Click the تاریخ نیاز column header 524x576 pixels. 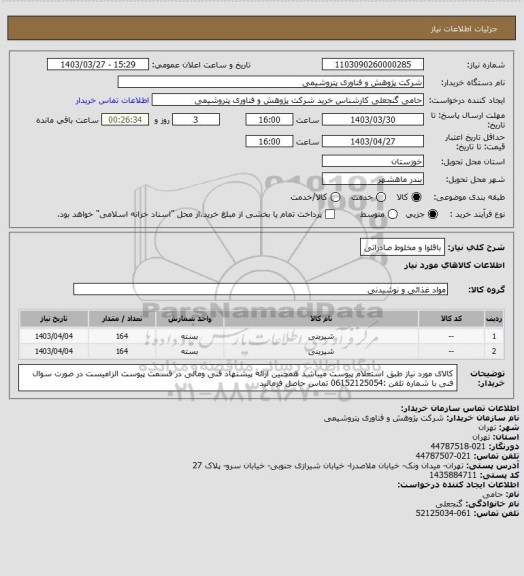tap(54, 318)
